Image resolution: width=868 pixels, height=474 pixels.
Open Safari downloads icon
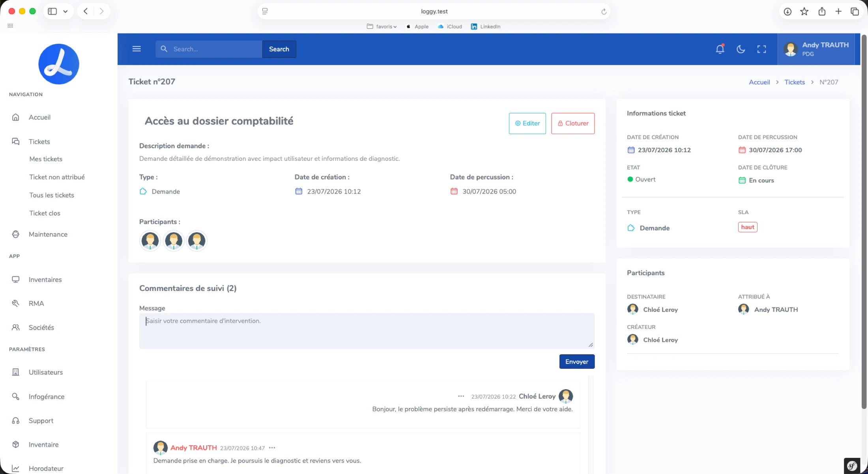tap(788, 11)
